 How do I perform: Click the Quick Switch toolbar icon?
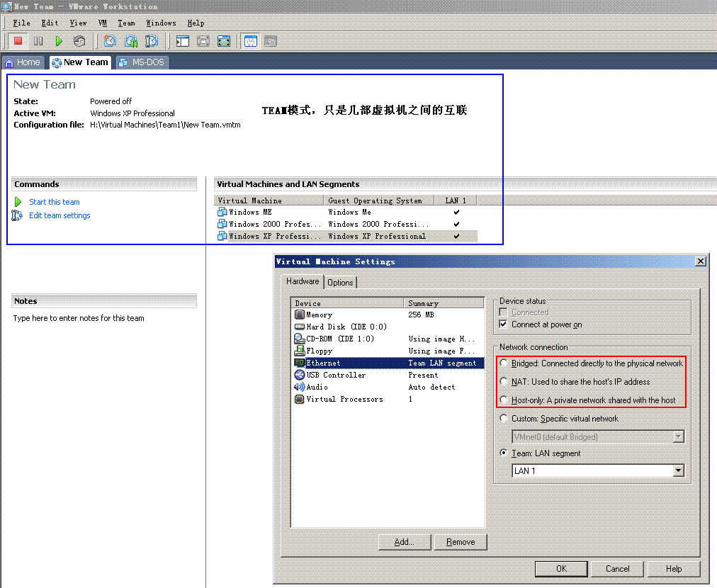point(203,41)
